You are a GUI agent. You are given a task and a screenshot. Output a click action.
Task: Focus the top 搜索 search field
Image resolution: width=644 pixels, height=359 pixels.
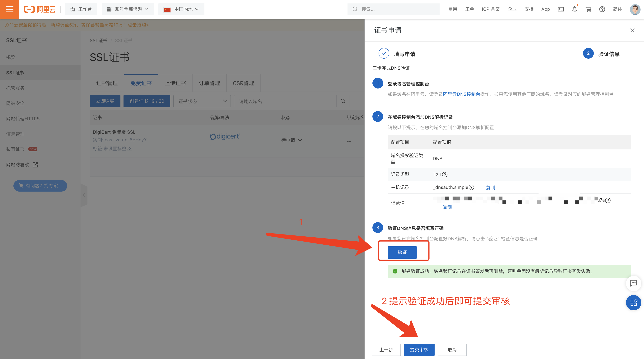pyautogui.click(x=393, y=9)
